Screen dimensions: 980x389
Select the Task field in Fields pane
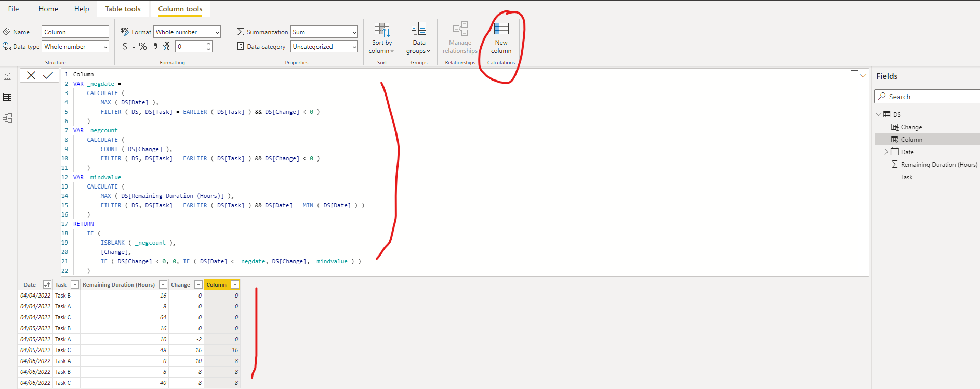click(x=907, y=177)
